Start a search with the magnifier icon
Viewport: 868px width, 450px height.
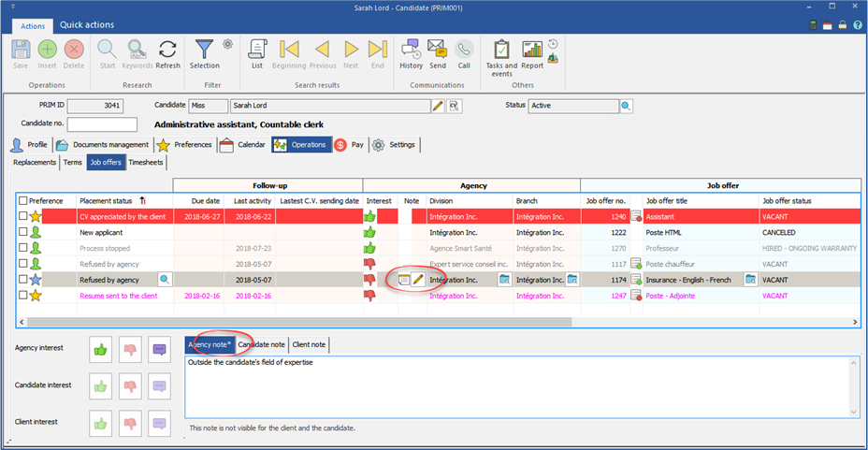coord(107,50)
